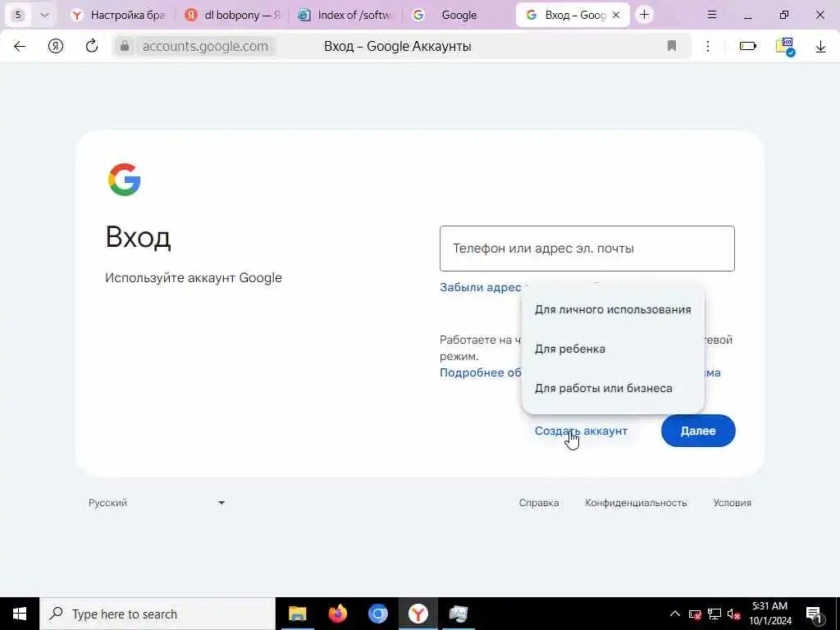840x630 pixels.
Task: Launch Firefox from the taskbar
Action: [337, 614]
